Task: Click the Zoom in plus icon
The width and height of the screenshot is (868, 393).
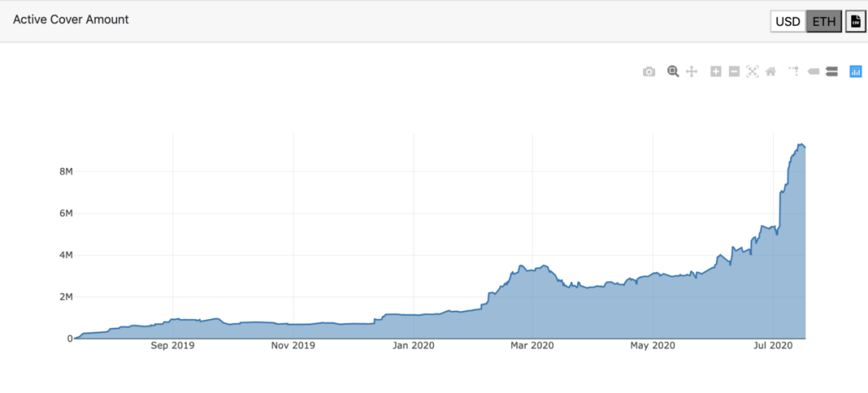Action: click(x=716, y=72)
